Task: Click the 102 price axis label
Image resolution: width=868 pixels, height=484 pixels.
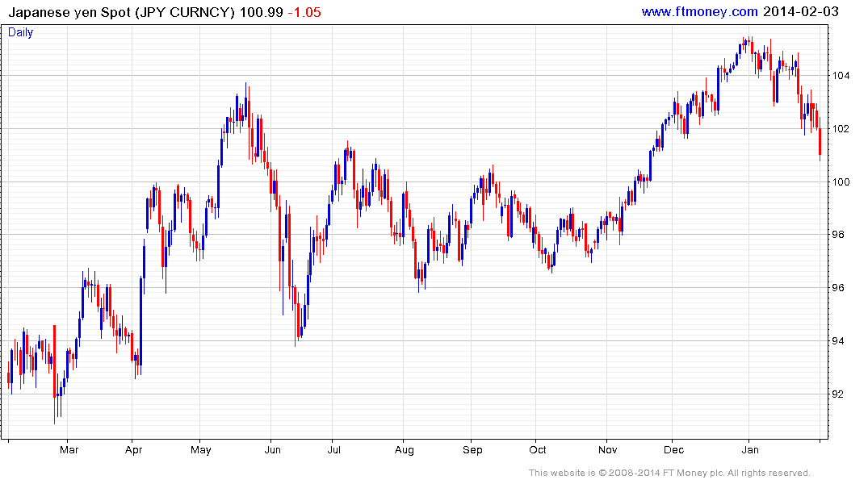Action: (841, 129)
